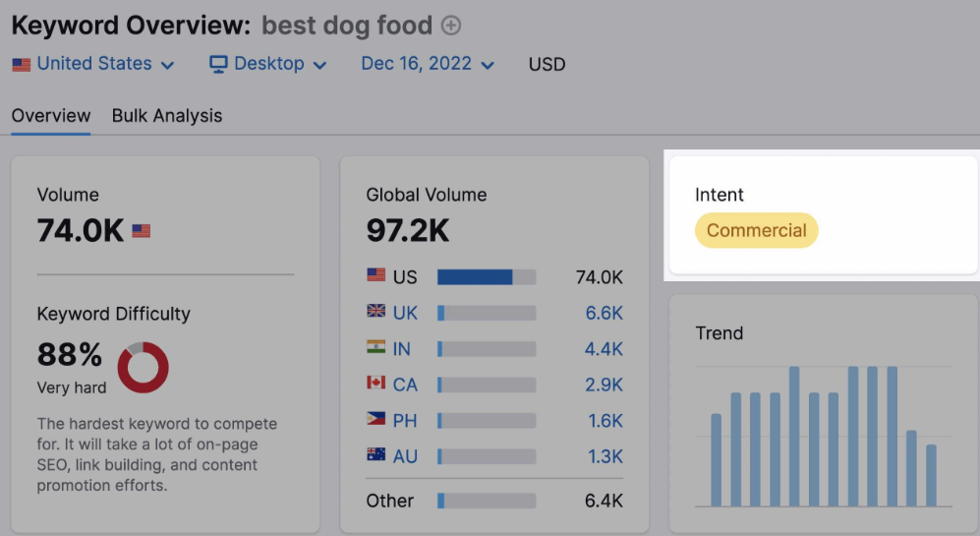
Task: Click the Philippines flag icon in Global Volume
Action: tap(375, 420)
